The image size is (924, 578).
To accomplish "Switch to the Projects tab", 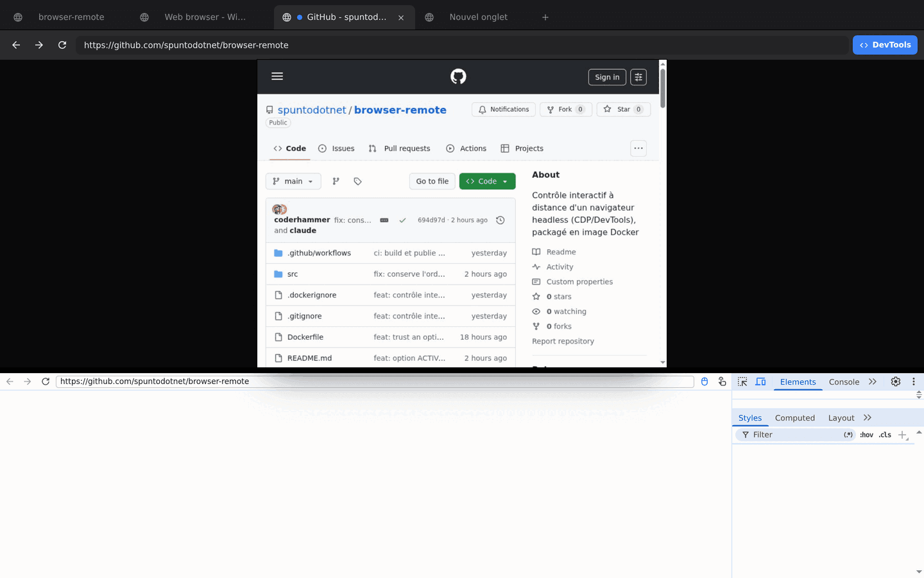I will tap(522, 148).
